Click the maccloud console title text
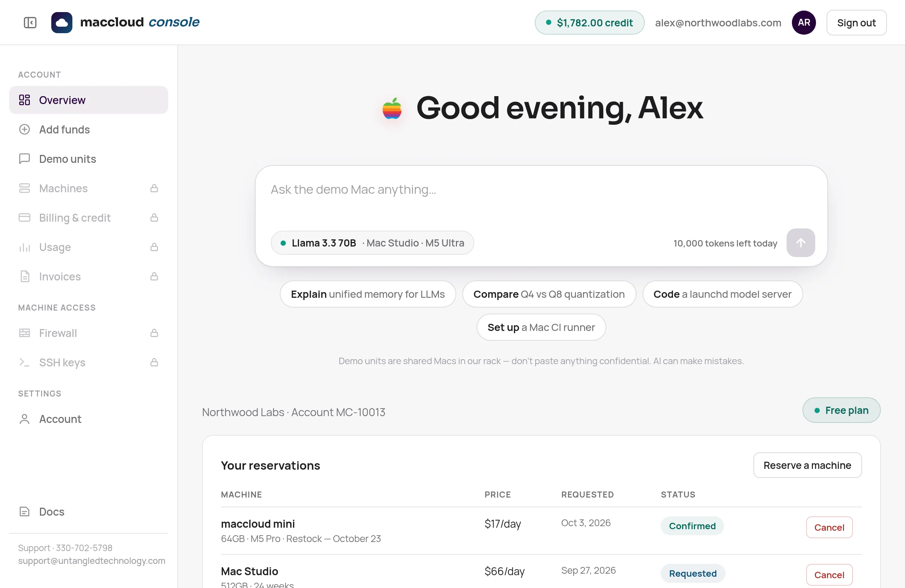Image resolution: width=905 pixels, height=588 pixels. click(140, 22)
